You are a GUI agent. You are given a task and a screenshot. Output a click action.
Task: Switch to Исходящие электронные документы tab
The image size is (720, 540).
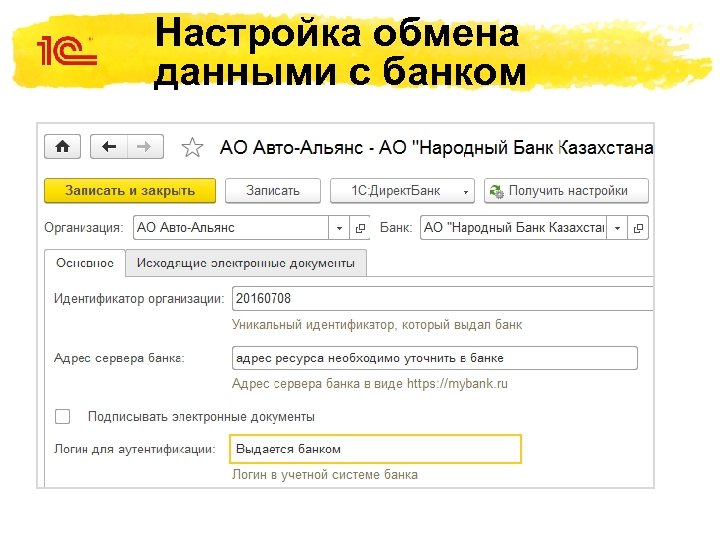(246, 263)
